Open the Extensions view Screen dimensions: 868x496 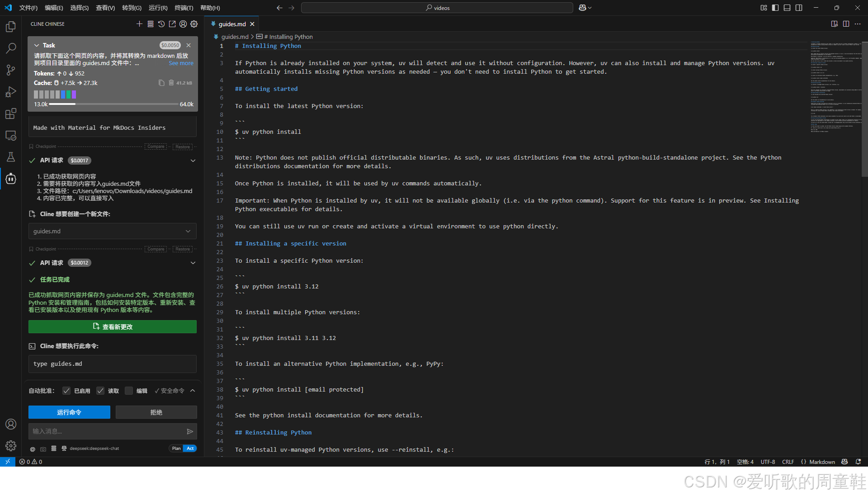[11, 113]
